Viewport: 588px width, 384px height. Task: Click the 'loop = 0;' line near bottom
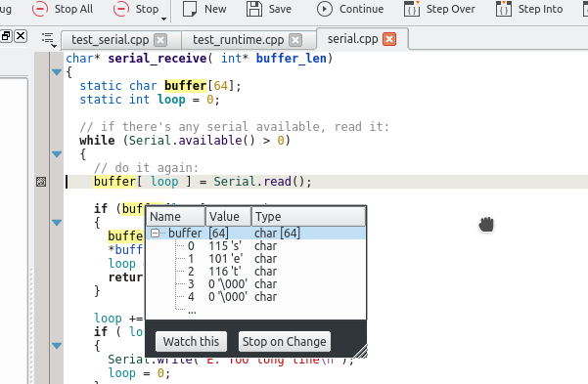[x=139, y=373]
